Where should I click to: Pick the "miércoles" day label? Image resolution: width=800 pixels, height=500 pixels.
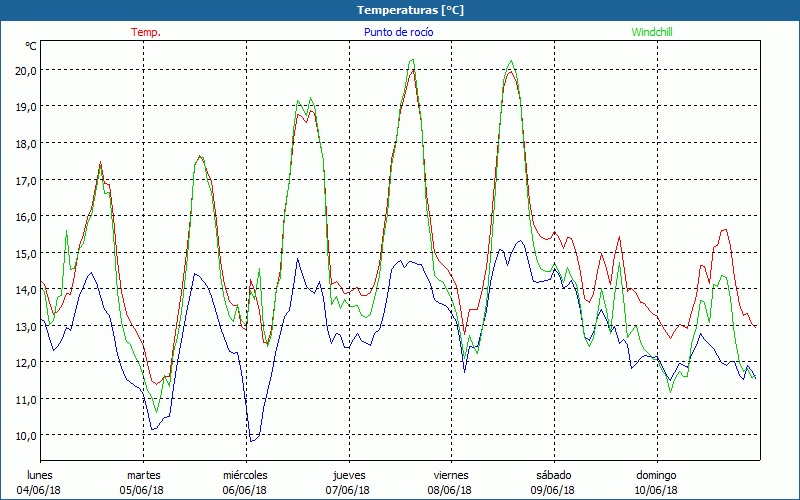click(x=245, y=475)
